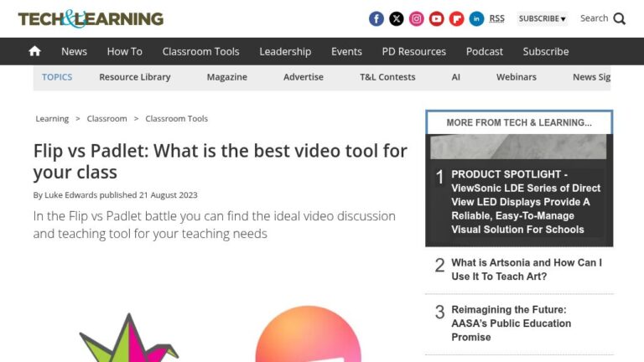Open the Advertise topic link
The image size is (644, 362).
(x=303, y=77)
